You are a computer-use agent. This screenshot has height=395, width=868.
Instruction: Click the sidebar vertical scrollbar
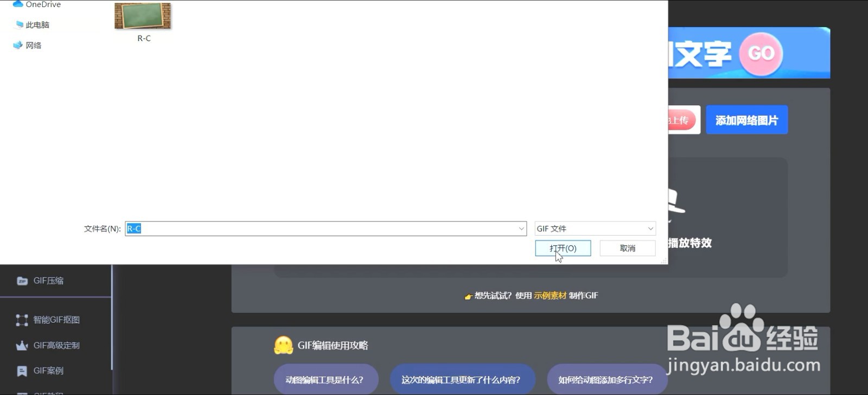click(x=112, y=317)
